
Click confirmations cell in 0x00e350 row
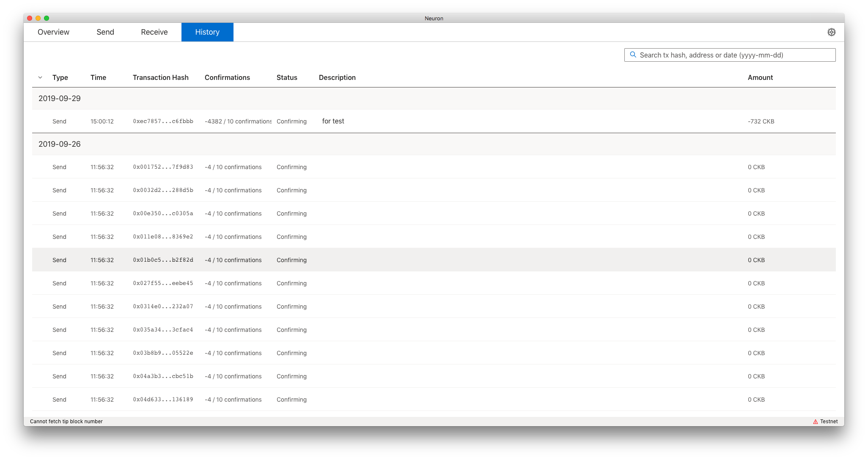[x=233, y=214]
